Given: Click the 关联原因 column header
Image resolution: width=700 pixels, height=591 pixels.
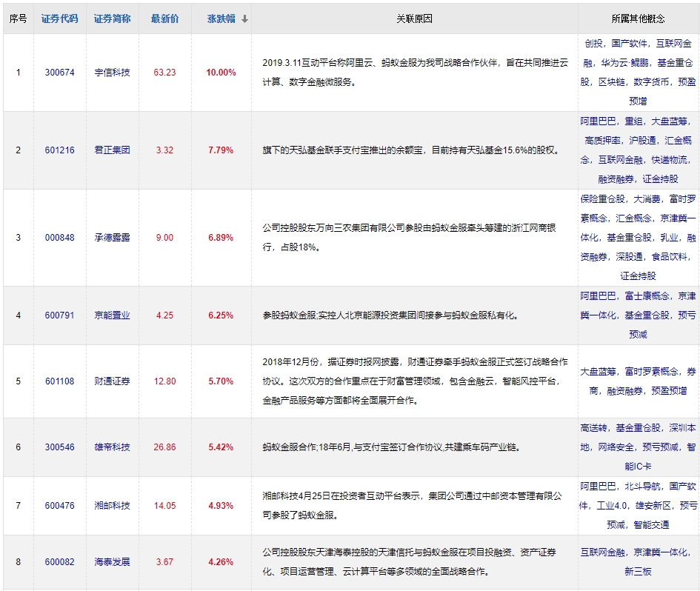Looking at the screenshot, I should [x=414, y=19].
